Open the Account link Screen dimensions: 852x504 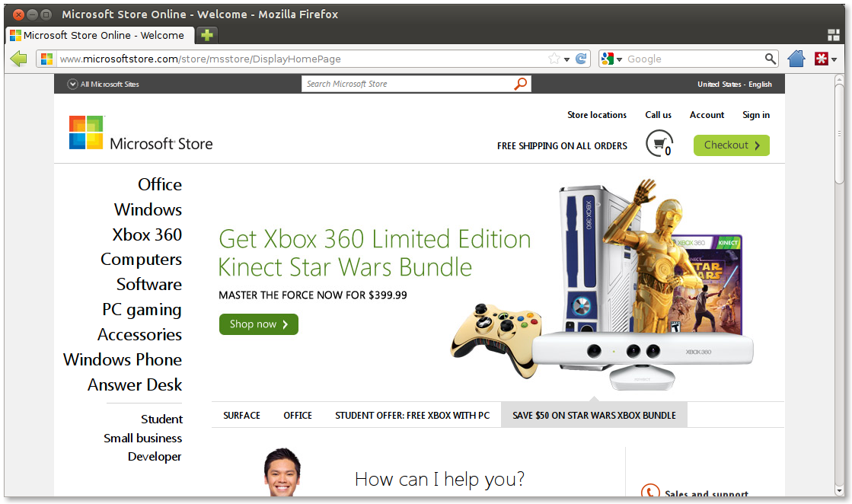707,115
